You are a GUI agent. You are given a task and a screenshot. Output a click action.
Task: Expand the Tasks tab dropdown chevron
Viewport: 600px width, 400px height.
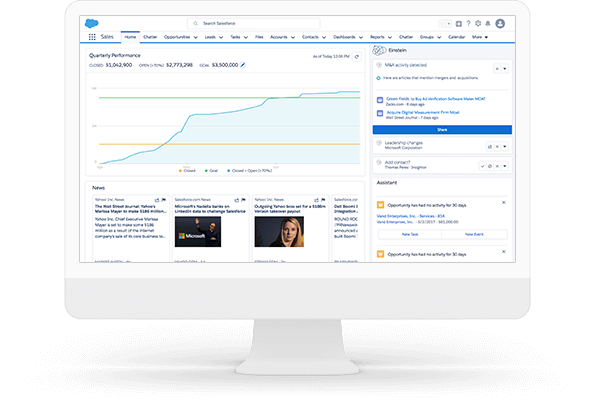pyautogui.click(x=246, y=38)
